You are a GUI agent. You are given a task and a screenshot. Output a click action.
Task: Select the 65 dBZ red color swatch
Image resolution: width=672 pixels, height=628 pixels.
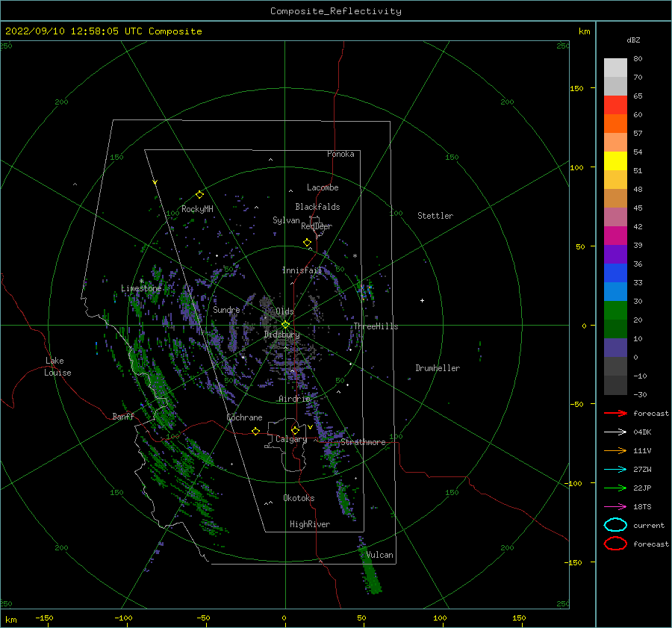coord(615,105)
